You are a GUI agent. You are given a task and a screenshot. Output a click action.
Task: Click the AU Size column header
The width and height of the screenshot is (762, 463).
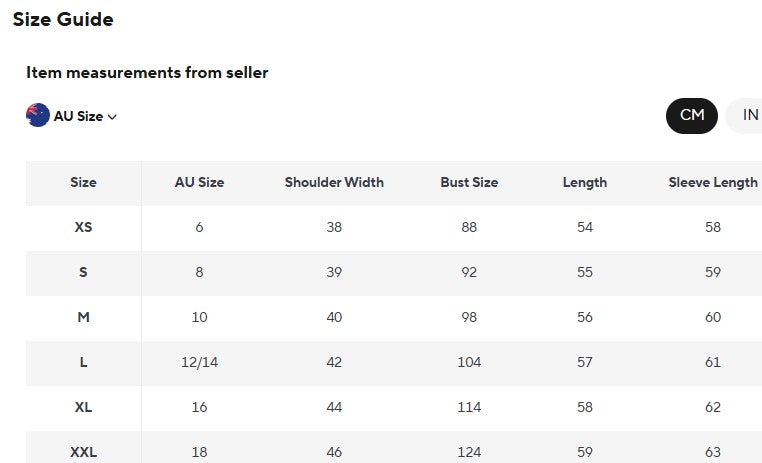(x=199, y=183)
